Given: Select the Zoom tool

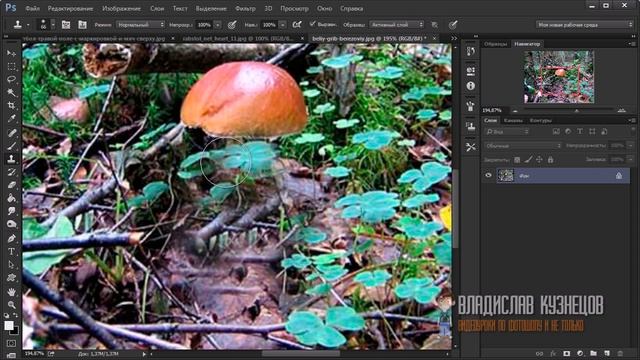Looking at the screenshot, I should [x=11, y=305].
